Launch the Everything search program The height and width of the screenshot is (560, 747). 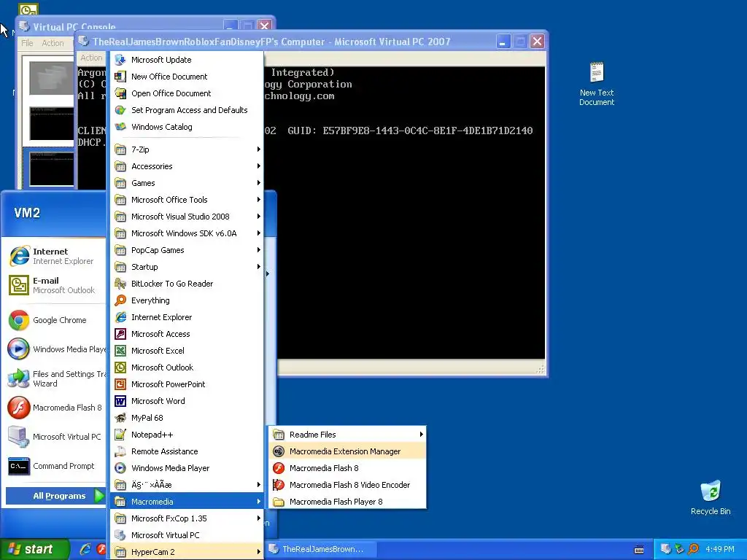pos(187,300)
